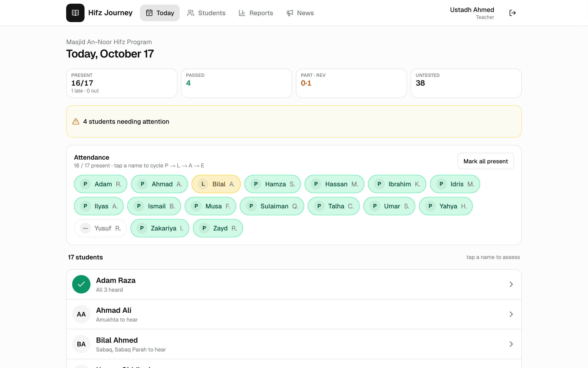Click the logout icon beside Ustadh Ahmed
The image size is (588, 368).
click(512, 13)
